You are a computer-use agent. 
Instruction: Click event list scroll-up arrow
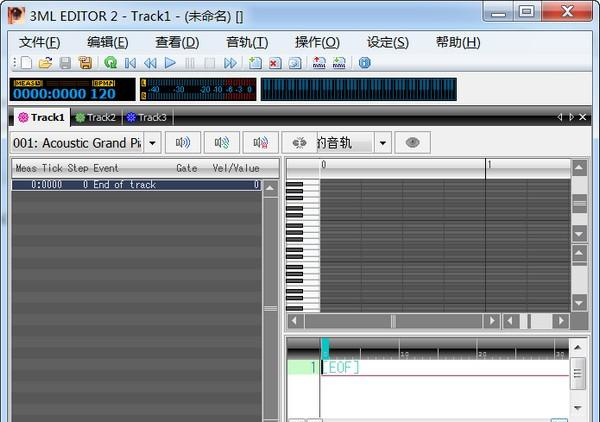(271, 188)
